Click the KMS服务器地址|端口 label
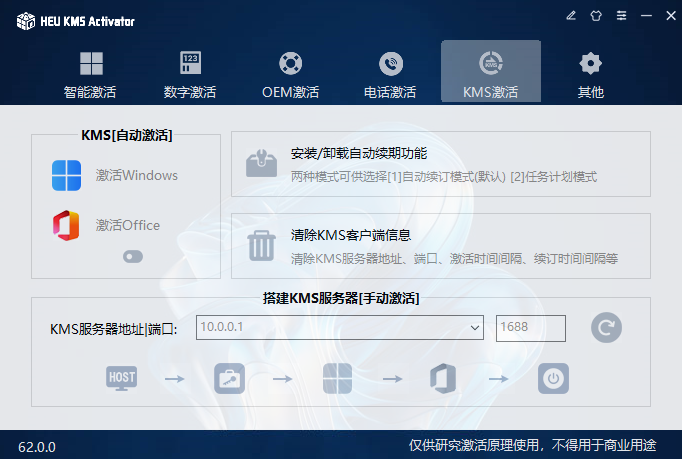 click(114, 329)
